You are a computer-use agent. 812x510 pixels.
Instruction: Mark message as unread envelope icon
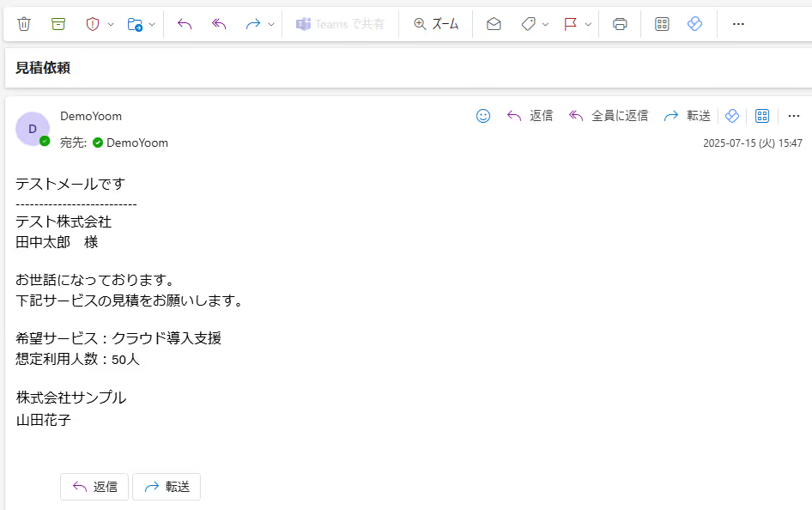(x=494, y=24)
